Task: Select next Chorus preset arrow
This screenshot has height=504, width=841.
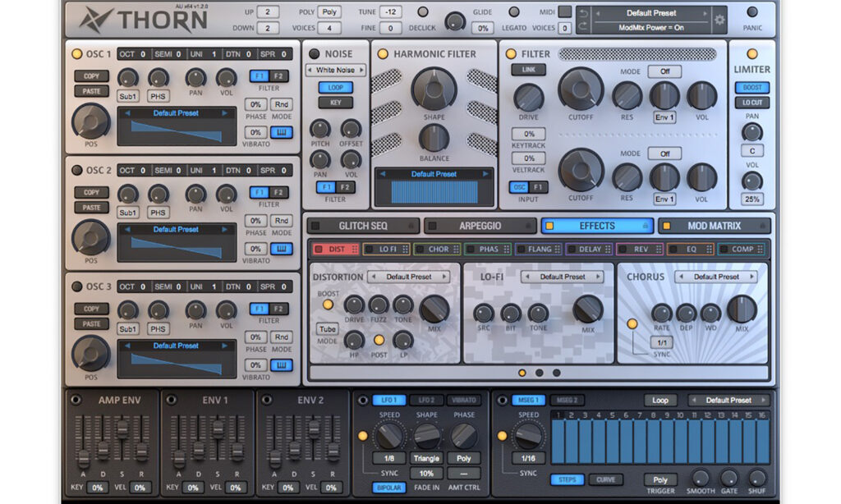Action: [x=752, y=277]
